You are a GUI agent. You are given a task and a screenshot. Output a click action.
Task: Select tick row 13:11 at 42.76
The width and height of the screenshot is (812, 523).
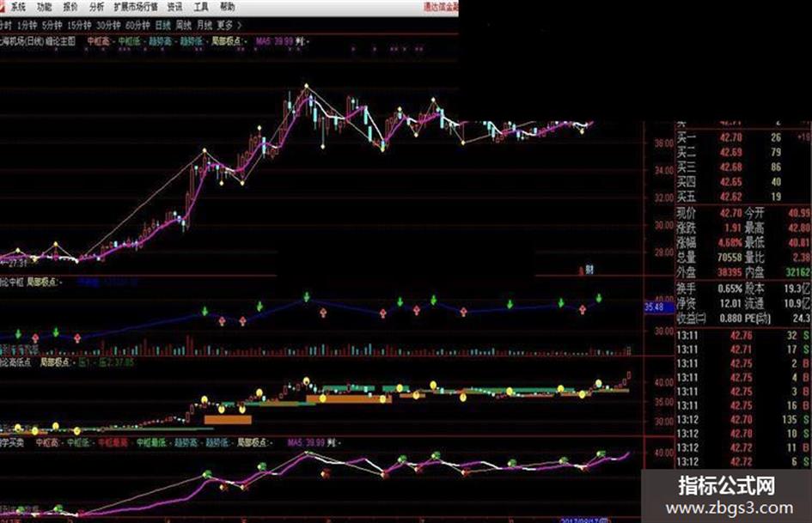pyautogui.click(x=743, y=336)
